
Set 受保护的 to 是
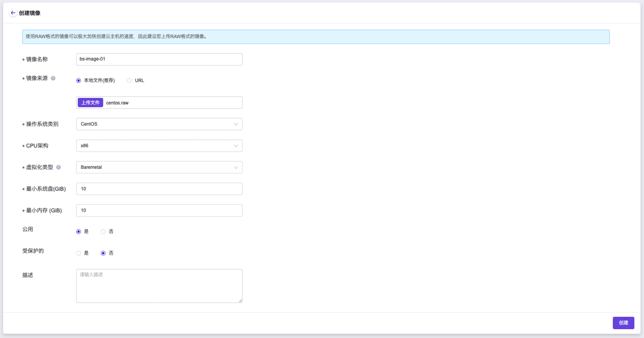point(78,253)
